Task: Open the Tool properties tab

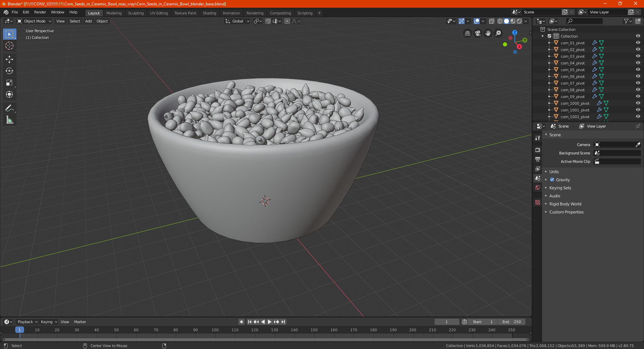Action: [x=538, y=138]
